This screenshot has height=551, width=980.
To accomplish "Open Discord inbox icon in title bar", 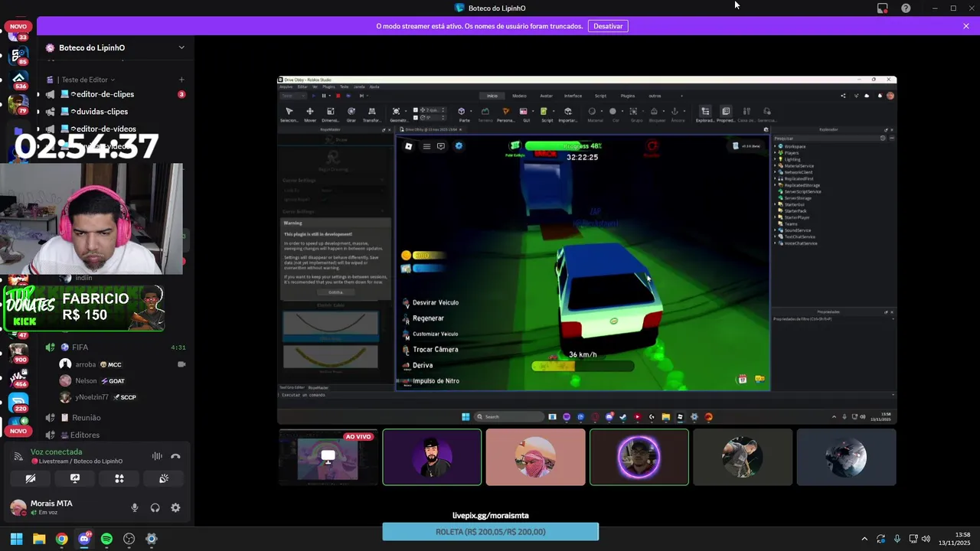I will pyautogui.click(x=882, y=8).
